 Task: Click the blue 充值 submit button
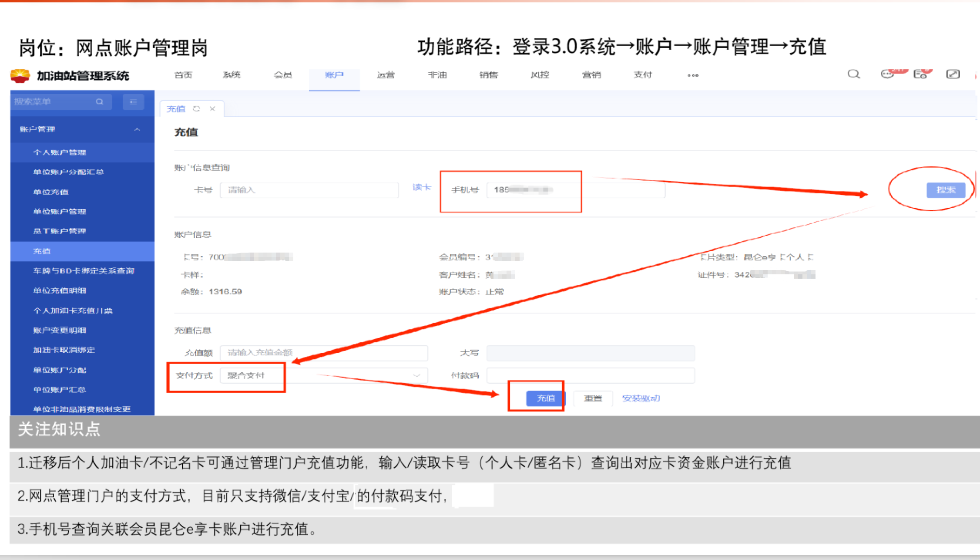coord(546,398)
